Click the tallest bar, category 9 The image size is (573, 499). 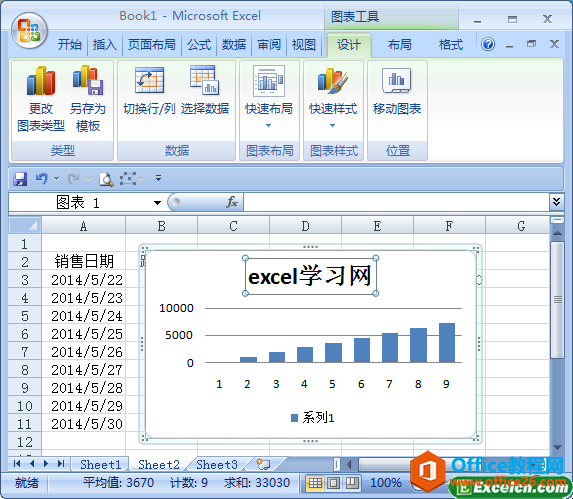coord(447,343)
